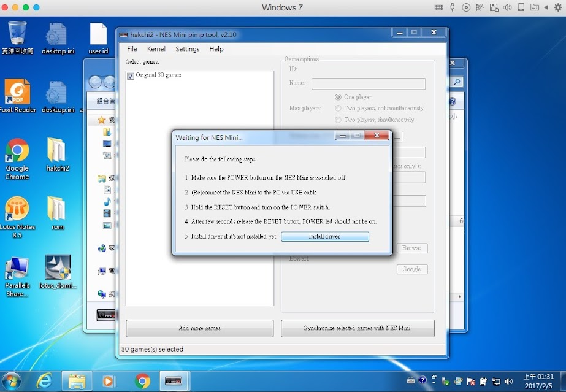
Task: Select the Parallels Shared Folders shortcut
Action: pyautogui.click(x=17, y=277)
